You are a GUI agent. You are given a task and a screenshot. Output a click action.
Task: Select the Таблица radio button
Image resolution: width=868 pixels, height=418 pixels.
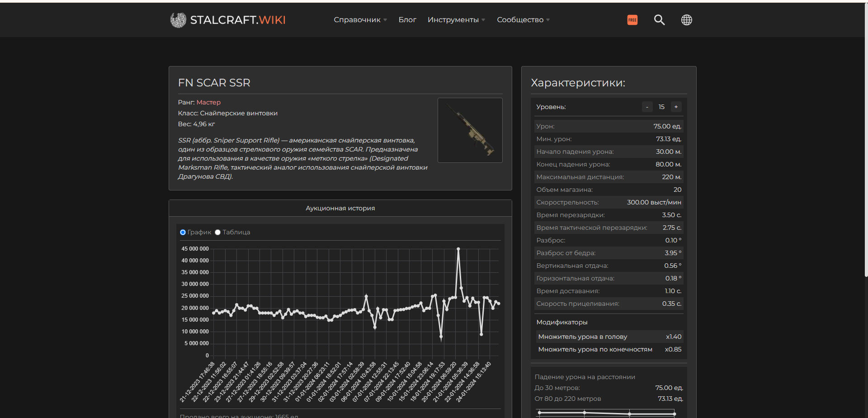point(217,232)
